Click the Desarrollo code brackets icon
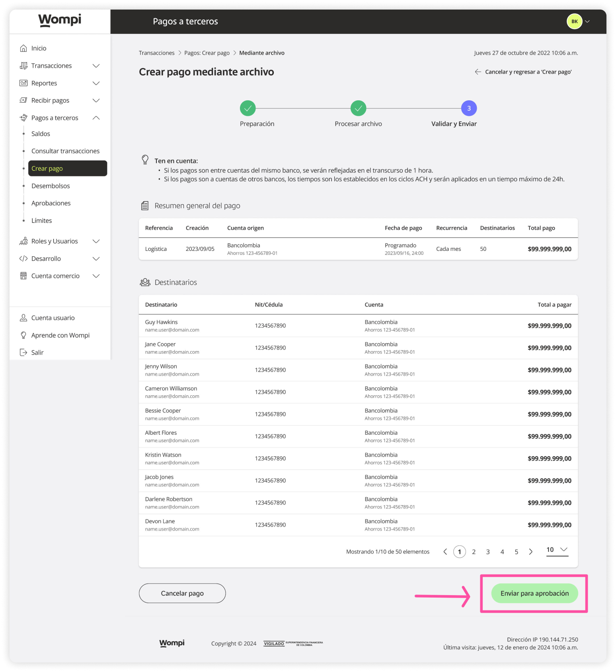This screenshot has width=616, height=672. [x=23, y=259]
